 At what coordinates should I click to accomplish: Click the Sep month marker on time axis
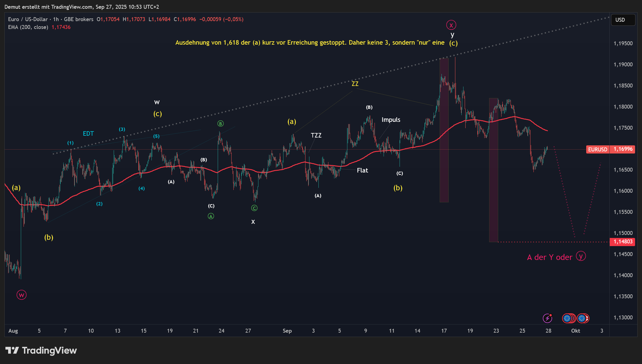click(287, 331)
